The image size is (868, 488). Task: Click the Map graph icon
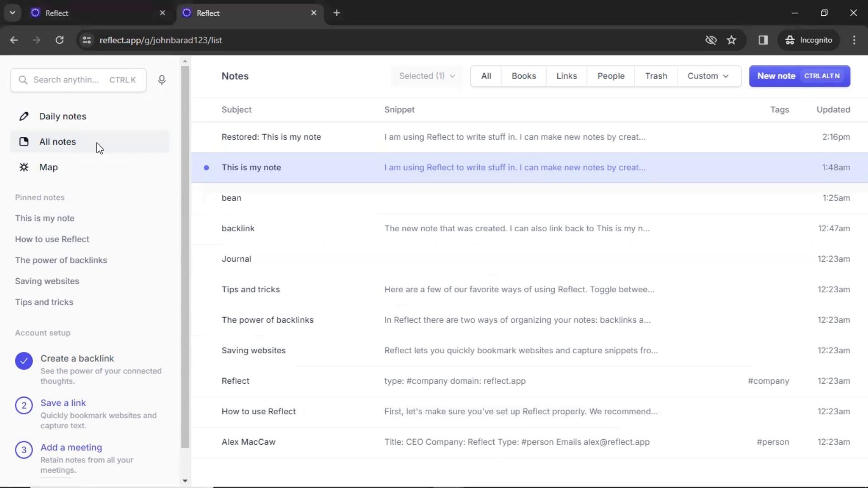click(24, 167)
